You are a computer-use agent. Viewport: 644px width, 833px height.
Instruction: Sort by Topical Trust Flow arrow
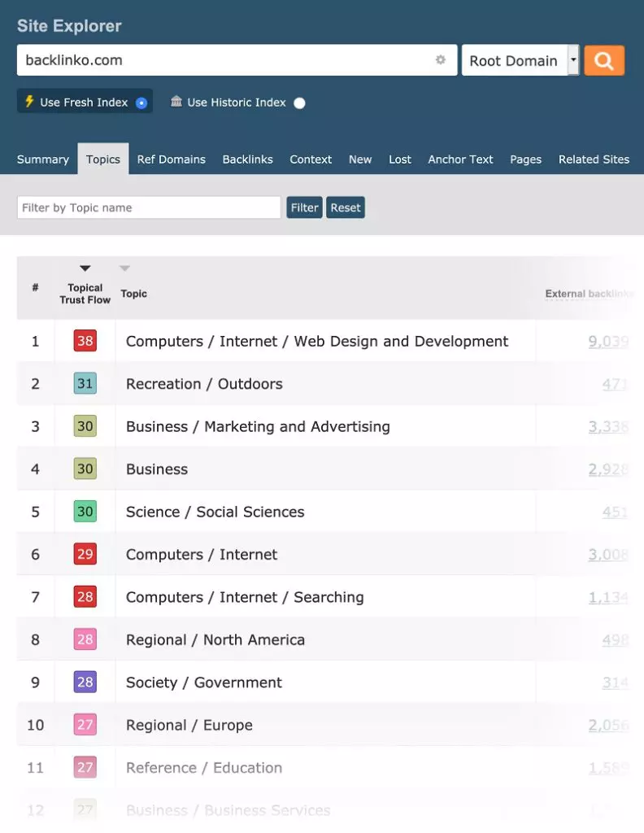(85, 268)
